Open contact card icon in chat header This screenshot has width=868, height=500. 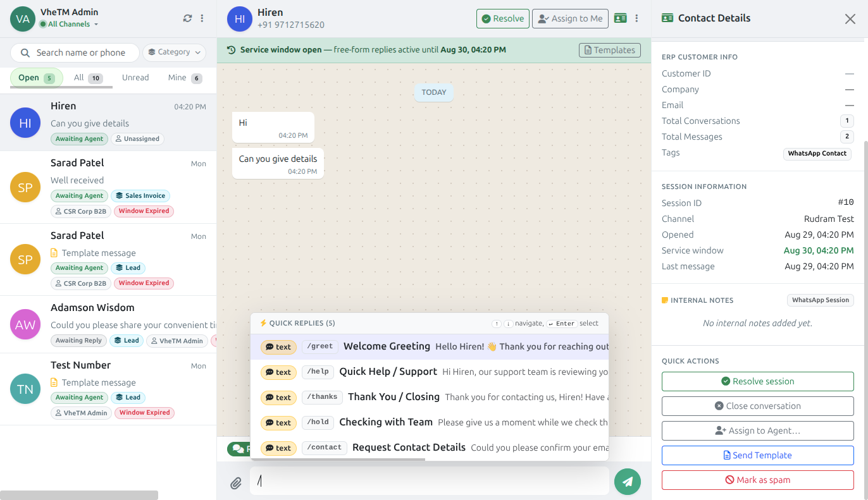click(x=620, y=18)
